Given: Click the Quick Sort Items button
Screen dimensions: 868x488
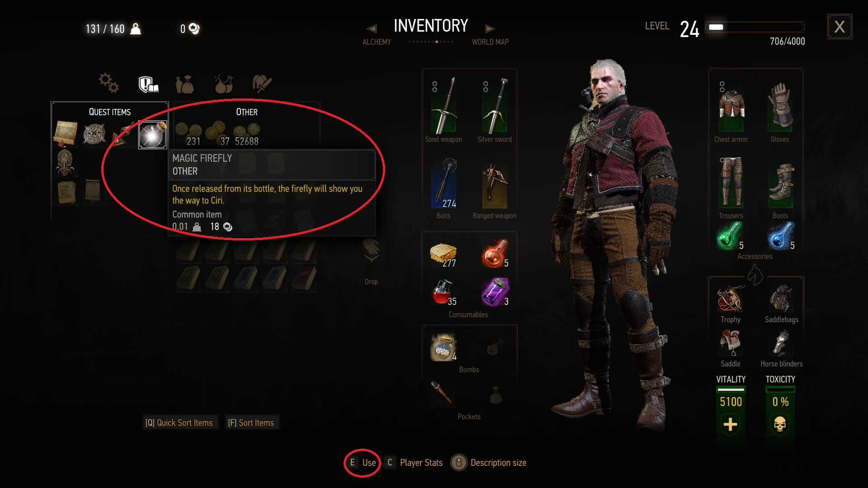Looking at the screenshot, I should 179,423.
